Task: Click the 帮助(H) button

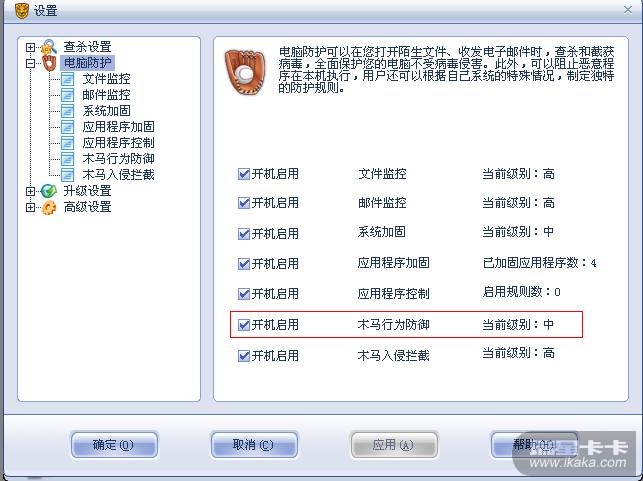Action: point(534,445)
